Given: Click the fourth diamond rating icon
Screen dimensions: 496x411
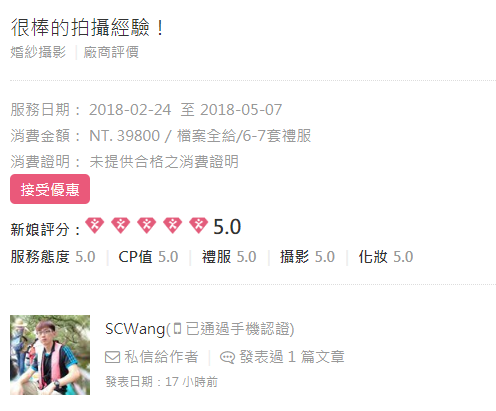Looking at the screenshot, I should click(173, 225).
